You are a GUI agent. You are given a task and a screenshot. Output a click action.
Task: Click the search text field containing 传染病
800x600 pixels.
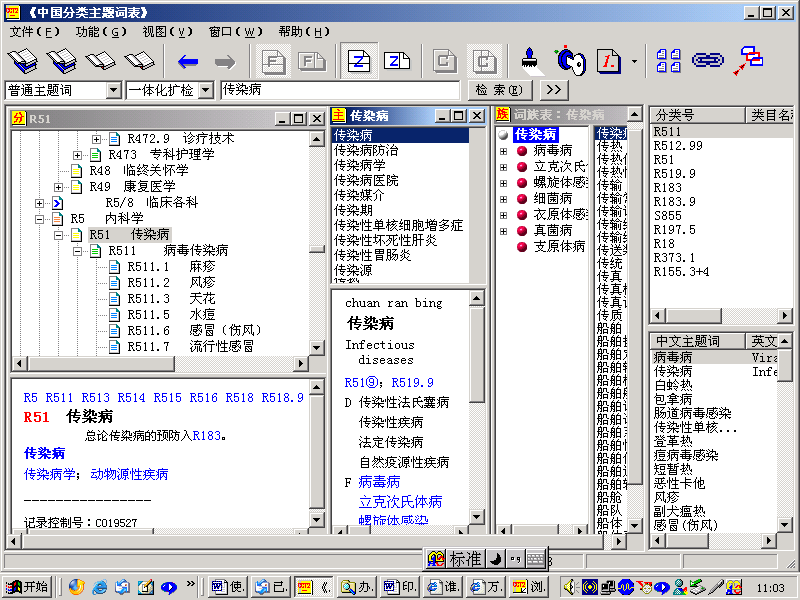pyautogui.click(x=340, y=90)
